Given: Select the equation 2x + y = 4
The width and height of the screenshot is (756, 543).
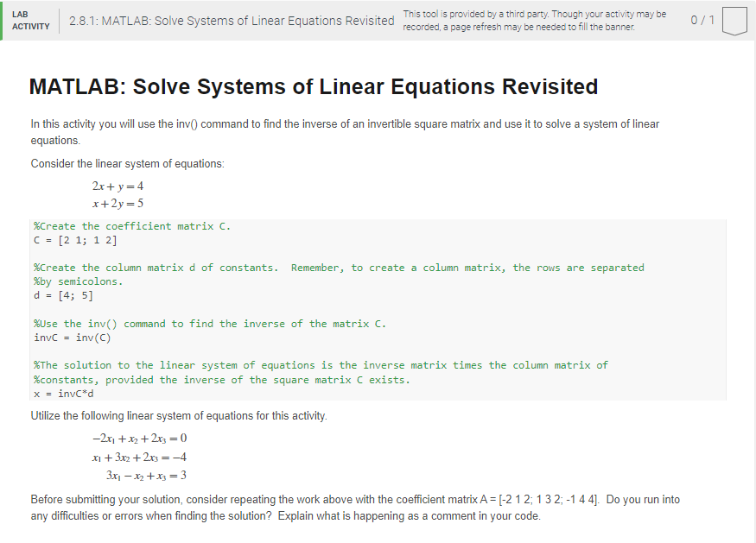Looking at the screenshot, I should 118,186.
